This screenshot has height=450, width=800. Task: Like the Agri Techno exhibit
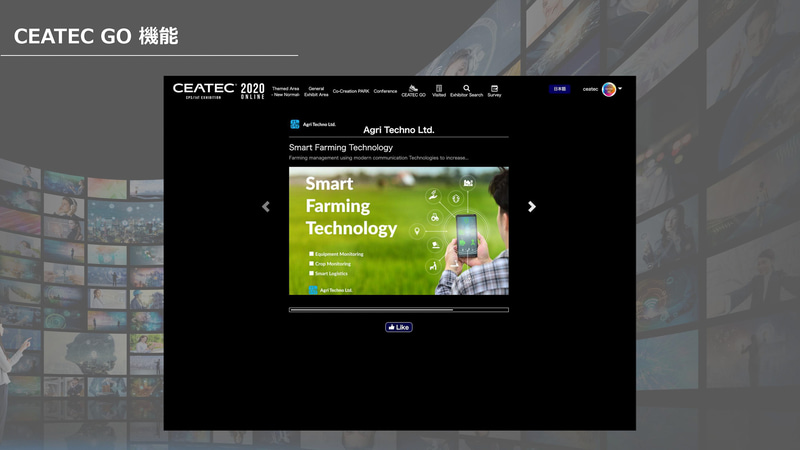pyautogui.click(x=398, y=327)
